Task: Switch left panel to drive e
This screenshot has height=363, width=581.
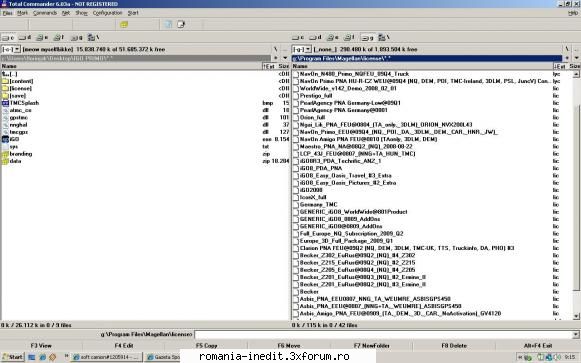Action: pyautogui.click(x=42, y=37)
